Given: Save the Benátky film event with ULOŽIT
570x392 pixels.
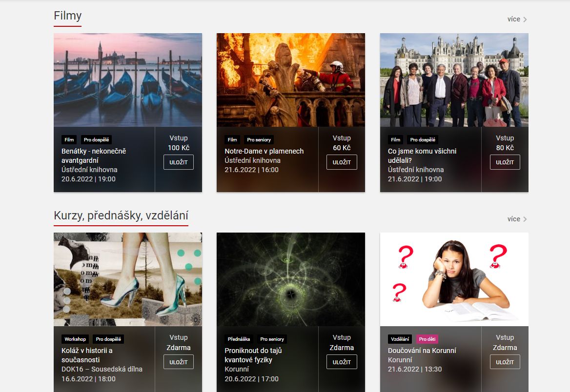Looking at the screenshot, I should (x=179, y=162).
